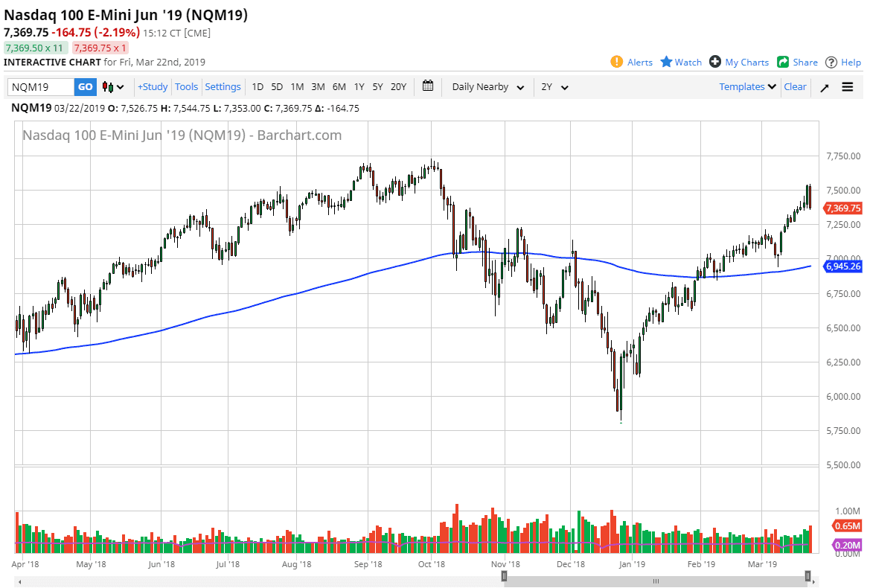Click the Clear link
The height and width of the screenshot is (588, 870).
tap(795, 86)
